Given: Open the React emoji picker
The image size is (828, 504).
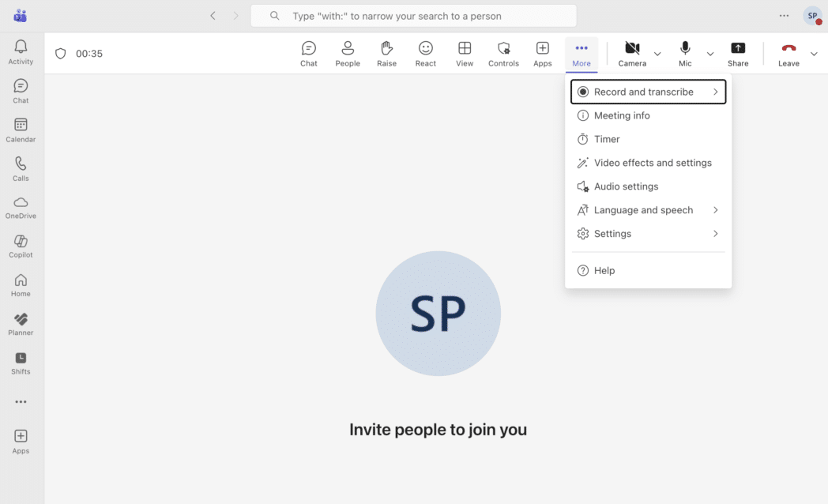Looking at the screenshot, I should (x=426, y=54).
